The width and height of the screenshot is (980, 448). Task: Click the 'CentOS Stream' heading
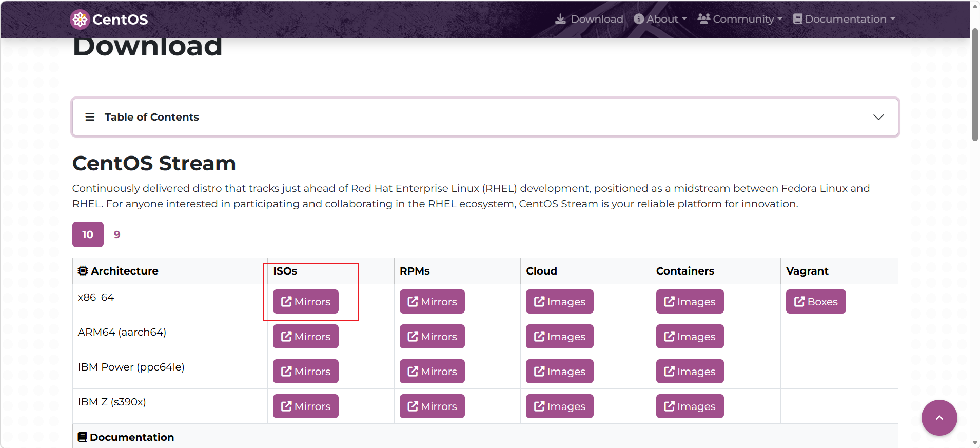point(154,164)
